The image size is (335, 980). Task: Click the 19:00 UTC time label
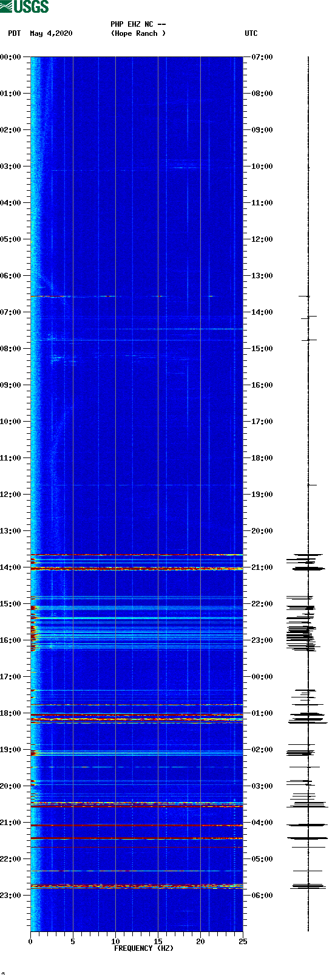click(x=262, y=495)
